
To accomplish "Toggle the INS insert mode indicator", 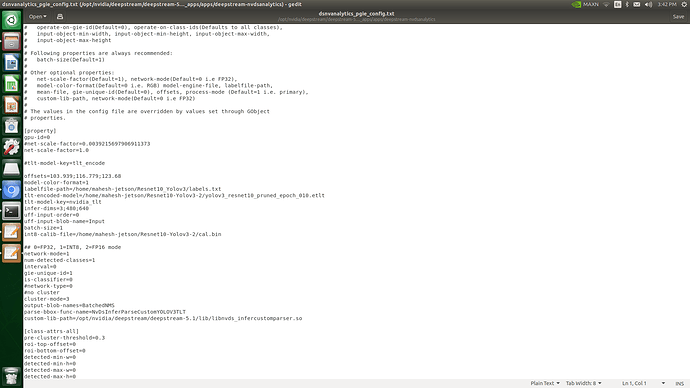I will [x=679, y=384].
